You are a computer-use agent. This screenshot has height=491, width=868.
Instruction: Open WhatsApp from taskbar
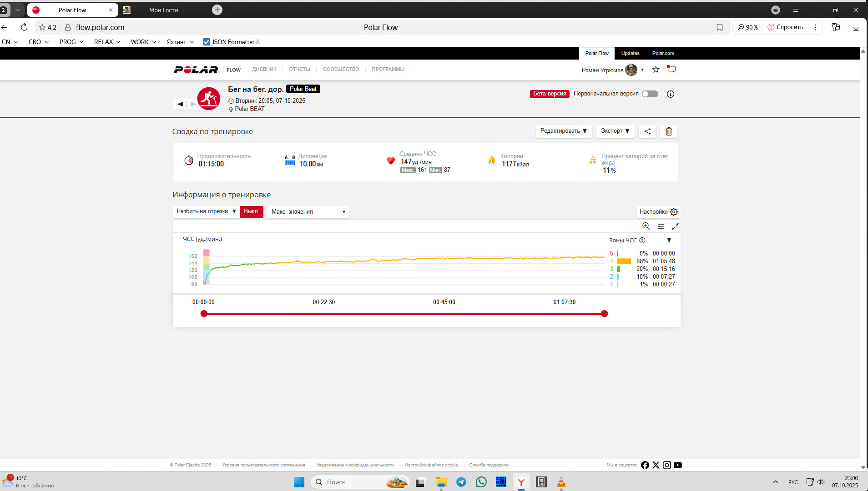pos(481,482)
